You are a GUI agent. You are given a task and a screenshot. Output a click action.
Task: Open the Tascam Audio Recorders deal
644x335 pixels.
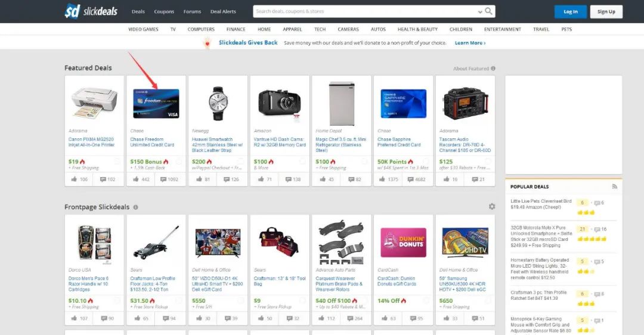(465, 145)
